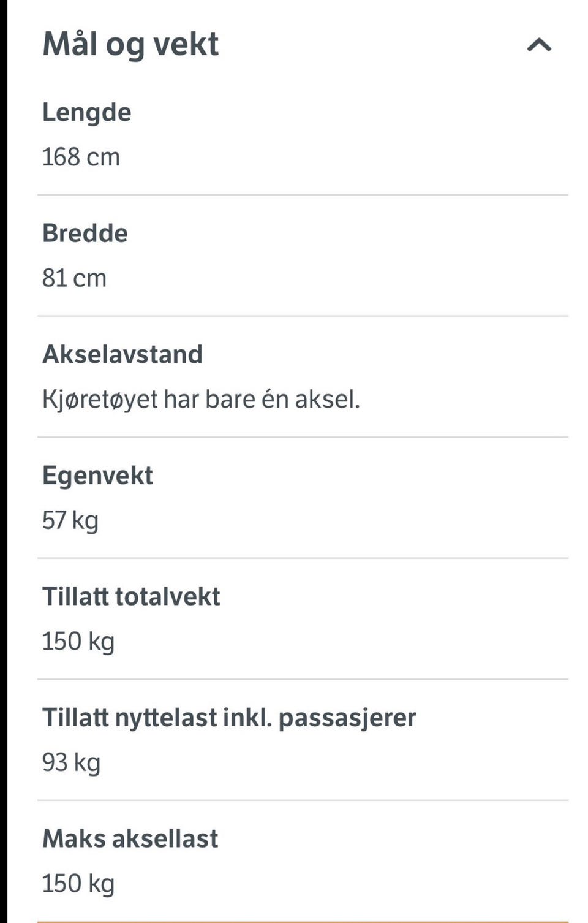
Task: Click the Mål og vekt heading
Action: [130, 45]
